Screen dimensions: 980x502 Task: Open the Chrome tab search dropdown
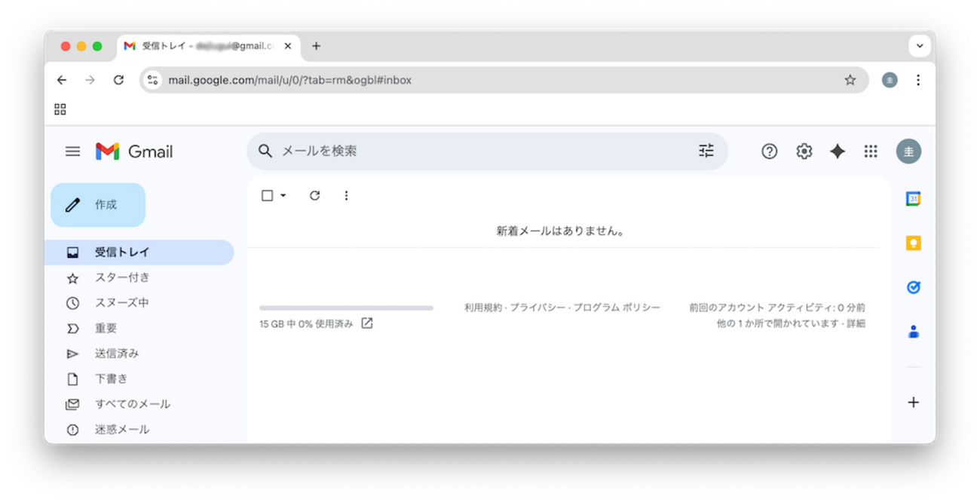920,45
